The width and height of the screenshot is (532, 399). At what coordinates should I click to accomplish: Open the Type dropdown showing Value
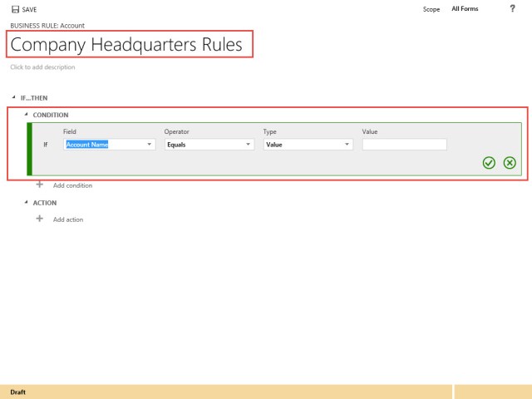coord(308,144)
